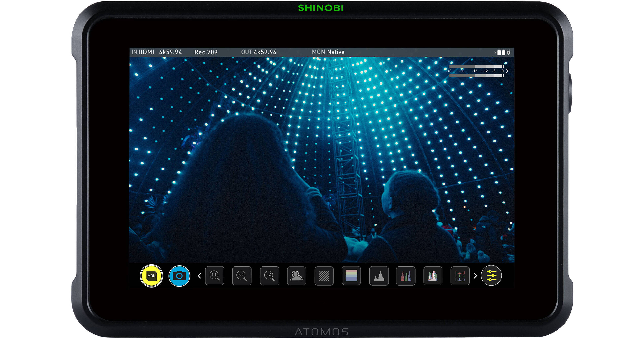Tap the blue camera capture button
The image size is (644, 338).
tap(179, 276)
